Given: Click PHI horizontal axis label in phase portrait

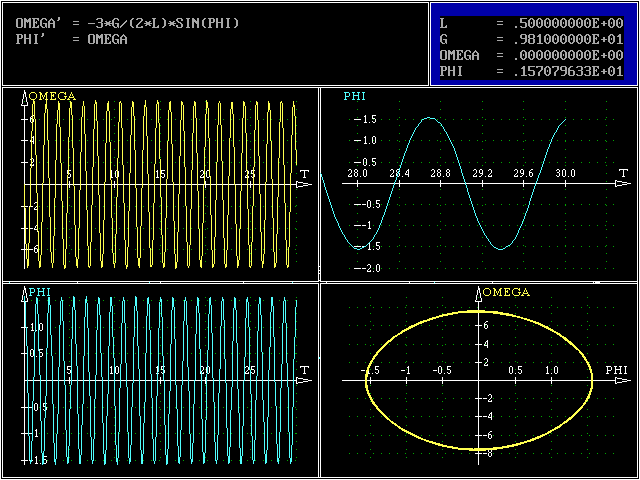Looking at the screenshot, I should (616, 371).
